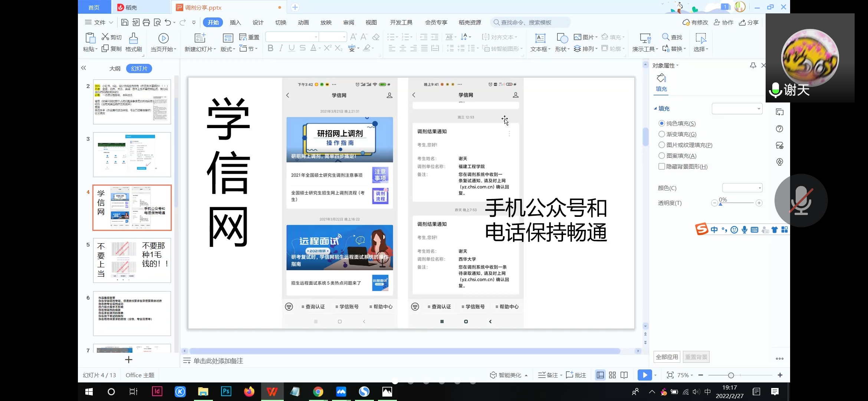868x401 pixels.
Task: Switch to slide sorter grid view
Action: tap(612, 375)
